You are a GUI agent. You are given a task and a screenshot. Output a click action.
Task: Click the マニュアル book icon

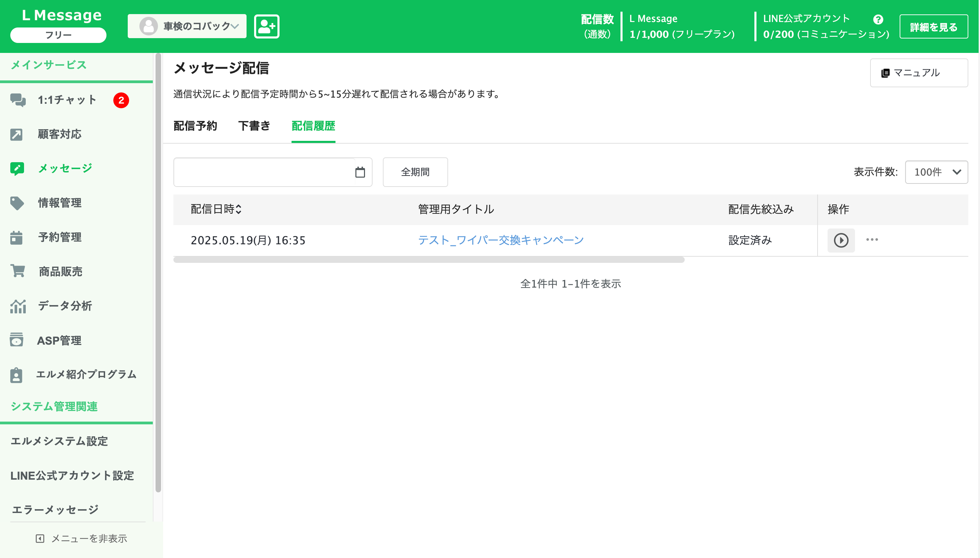point(885,73)
